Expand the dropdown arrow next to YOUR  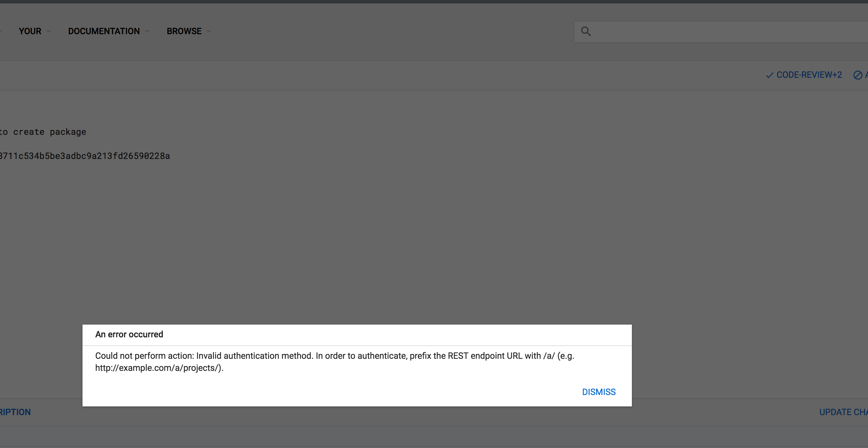(49, 31)
